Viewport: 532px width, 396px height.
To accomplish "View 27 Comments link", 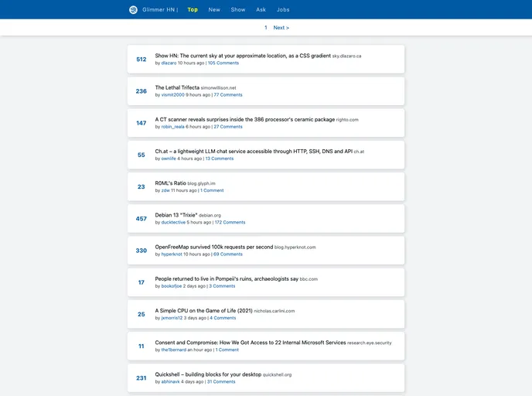I will [x=227, y=127].
